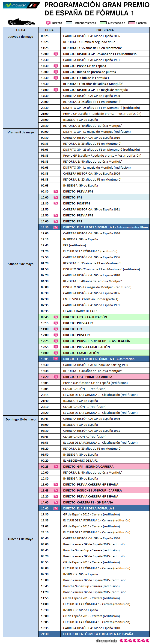Click the Entrenamientos legend label

tap(85, 23)
